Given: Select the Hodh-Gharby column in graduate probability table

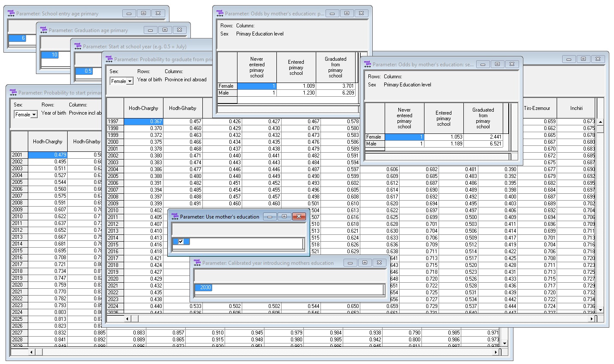Looking at the screenshot, I should 183,108.
